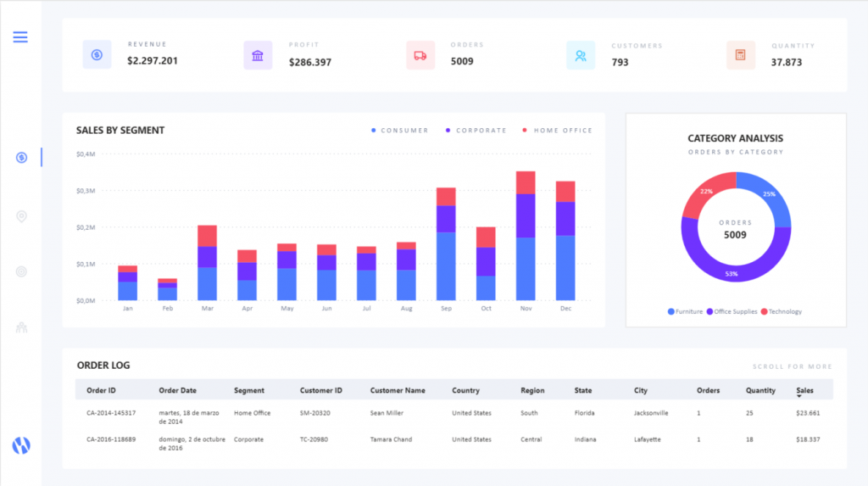Open the map location pin page in sidebar

[x=21, y=217]
